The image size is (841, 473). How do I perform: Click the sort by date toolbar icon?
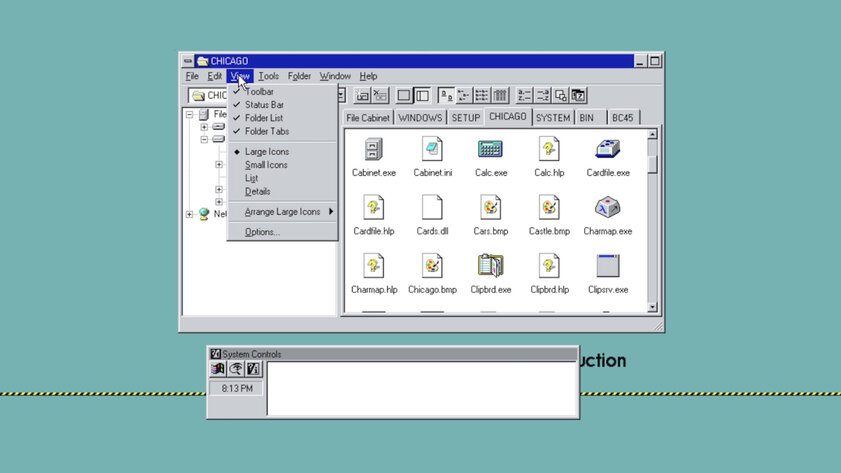(578, 95)
